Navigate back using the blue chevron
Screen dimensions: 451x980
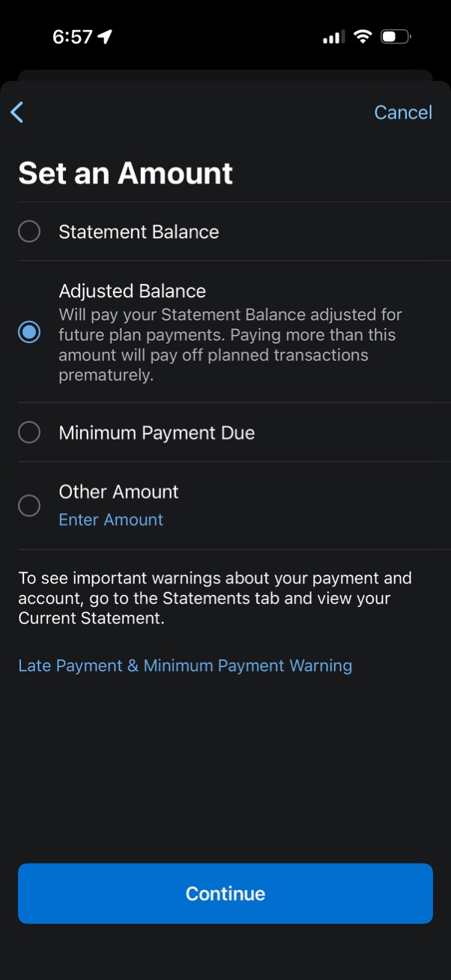(x=16, y=112)
